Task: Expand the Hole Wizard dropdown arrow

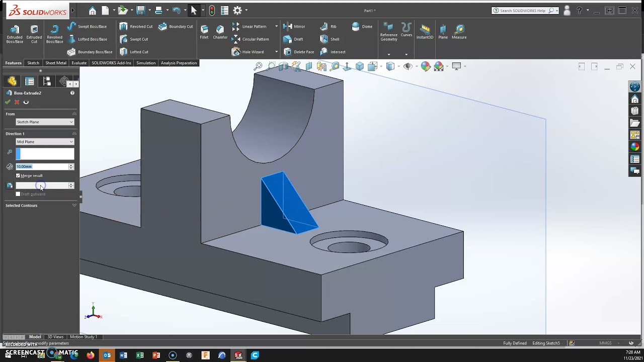Action: [x=276, y=52]
